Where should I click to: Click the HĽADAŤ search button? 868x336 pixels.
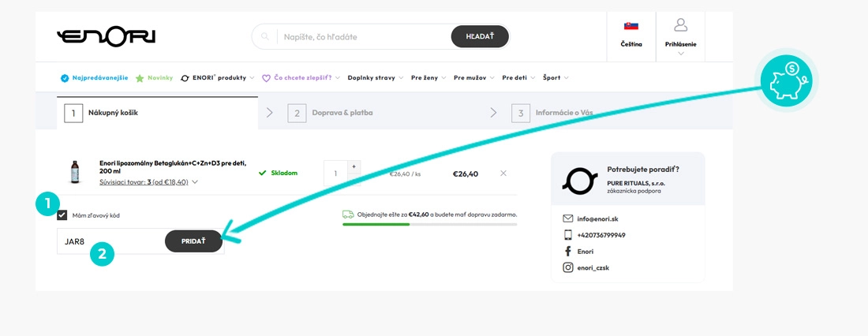coord(480,36)
